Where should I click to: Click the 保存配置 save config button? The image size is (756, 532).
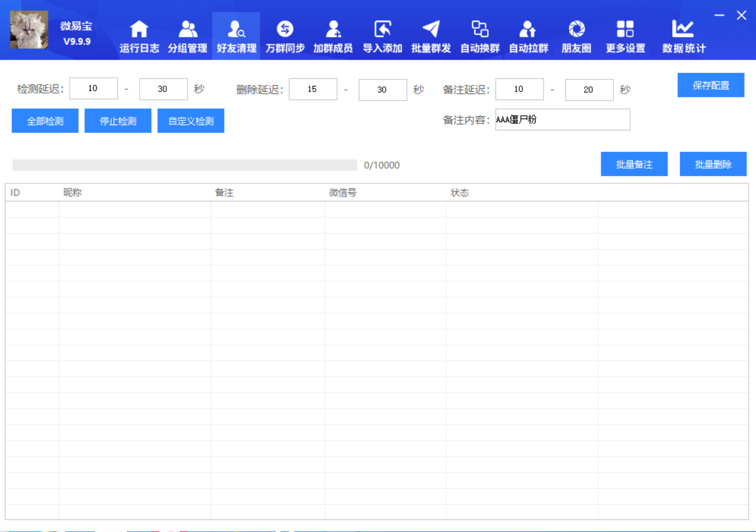pos(710,85)
